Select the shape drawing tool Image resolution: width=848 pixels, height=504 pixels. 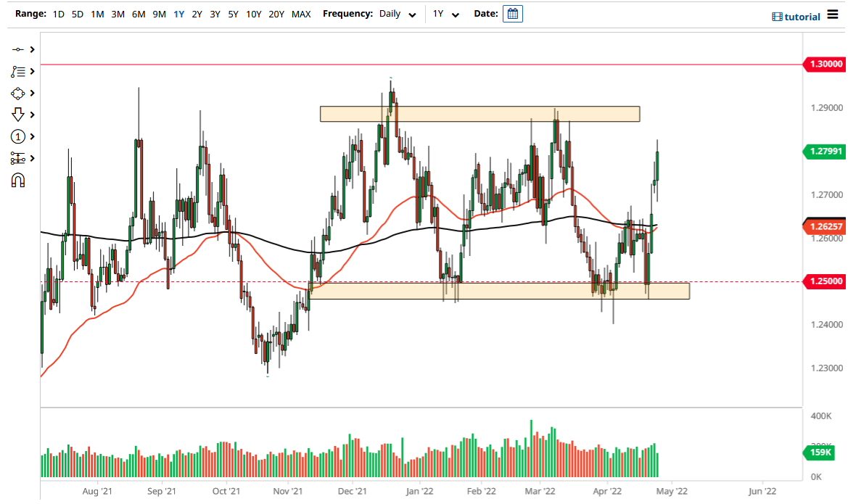(x=18, y=93)
